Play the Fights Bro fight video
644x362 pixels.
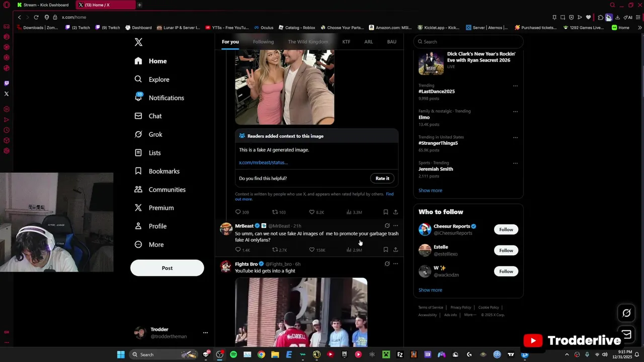tap(301, 312)
